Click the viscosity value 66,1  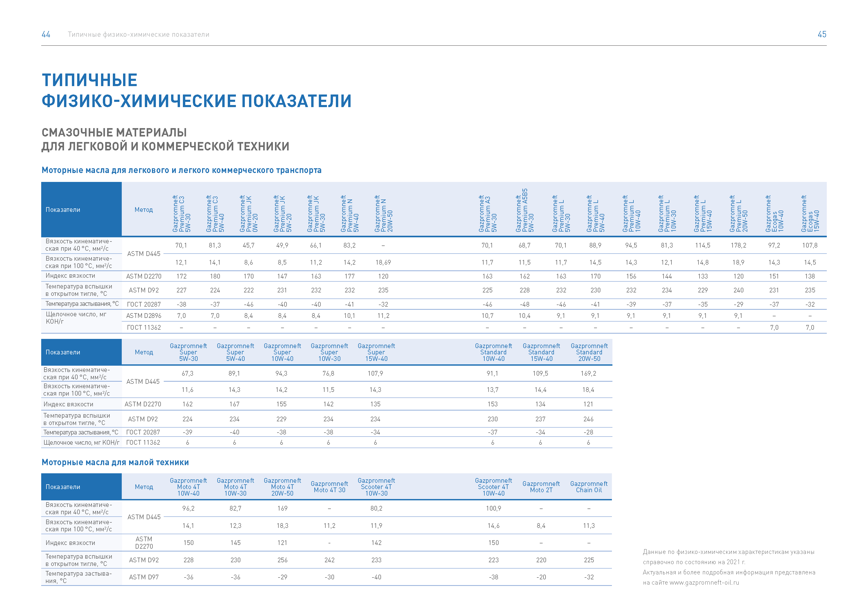coord(316,245)
